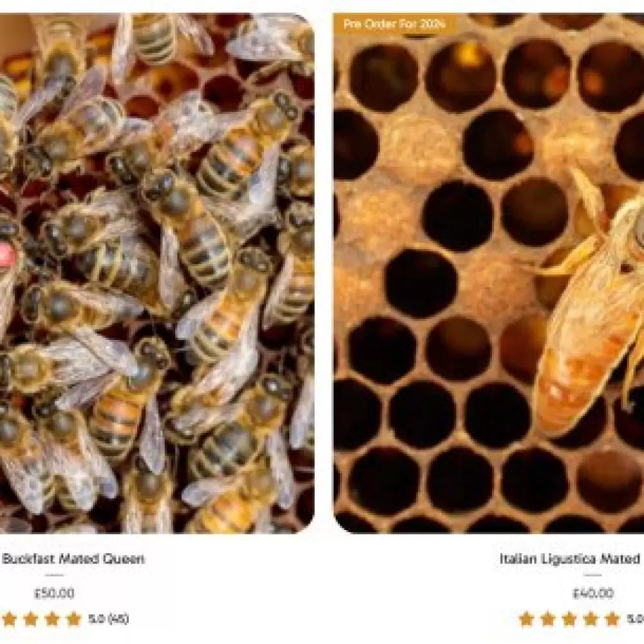Screen dimensions: 644x644
Task: Click the Buckfast star next to 5.0 (46)
Action: click(x=74, y=619)
